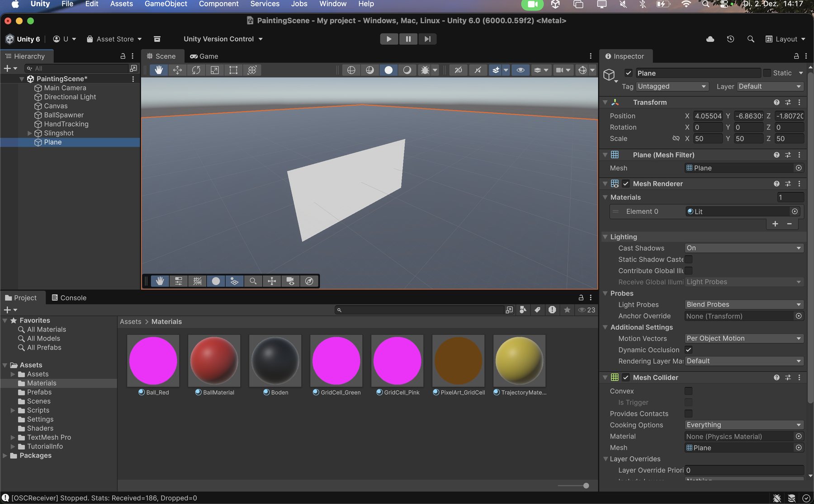
Task: Expand the Slingshot hierarchy item
Action: click(29, 133)
